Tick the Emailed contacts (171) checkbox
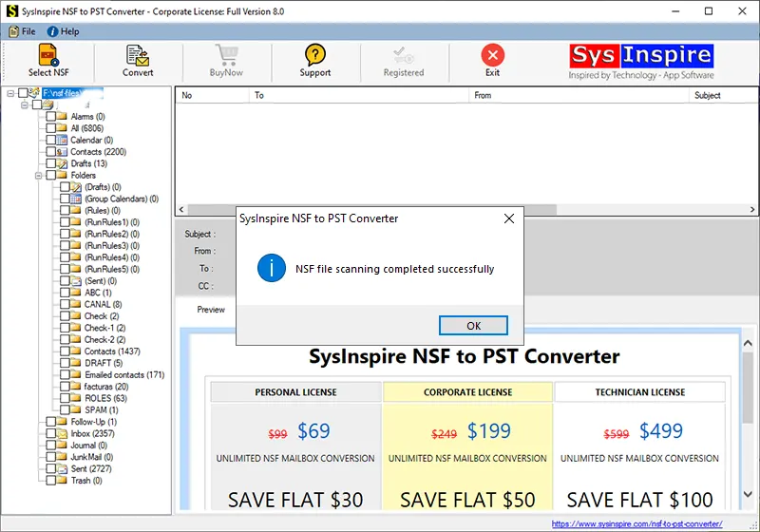760x532 pixels. 65,374
